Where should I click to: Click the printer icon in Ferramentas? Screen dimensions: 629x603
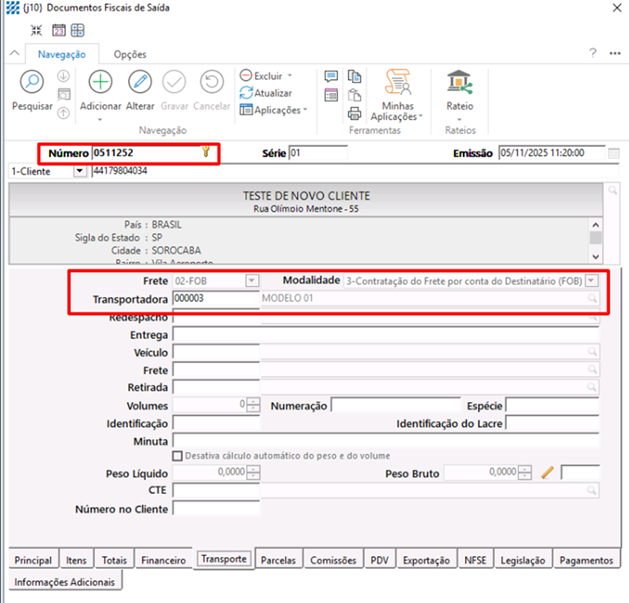coord(354,112)
